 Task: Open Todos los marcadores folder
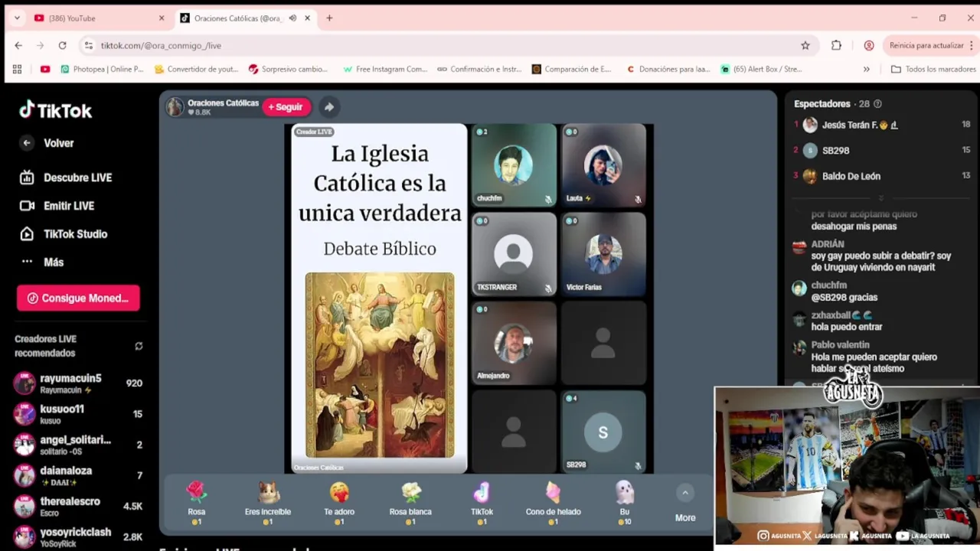933,70
